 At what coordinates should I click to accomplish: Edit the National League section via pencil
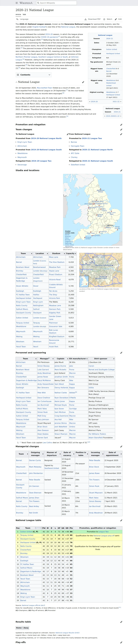83,82
